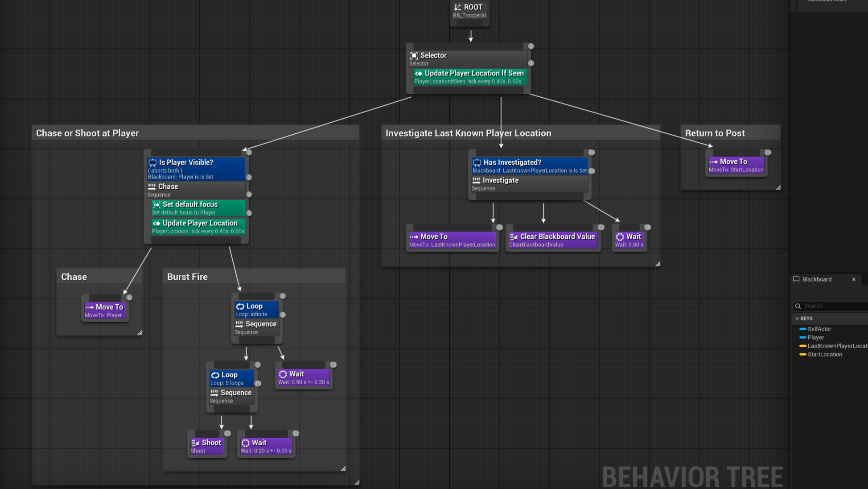Click the Loop infinite decorator
Viewport: 868px width, 489px height.
coord(256,310)
